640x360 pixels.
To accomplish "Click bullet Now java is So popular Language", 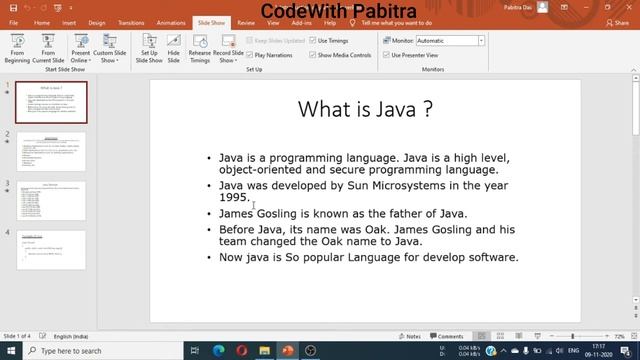I will (x=369, y=257).
